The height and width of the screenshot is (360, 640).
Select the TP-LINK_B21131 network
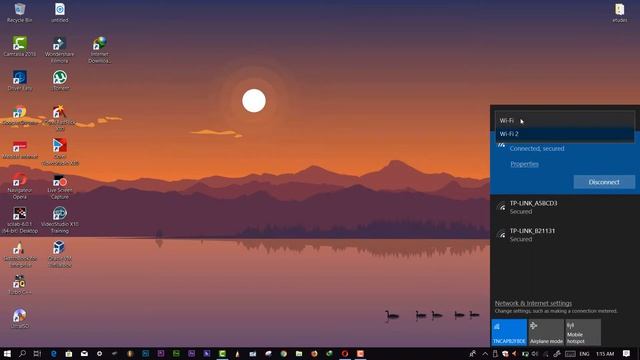pyautogui.click(x=565, y=235)
